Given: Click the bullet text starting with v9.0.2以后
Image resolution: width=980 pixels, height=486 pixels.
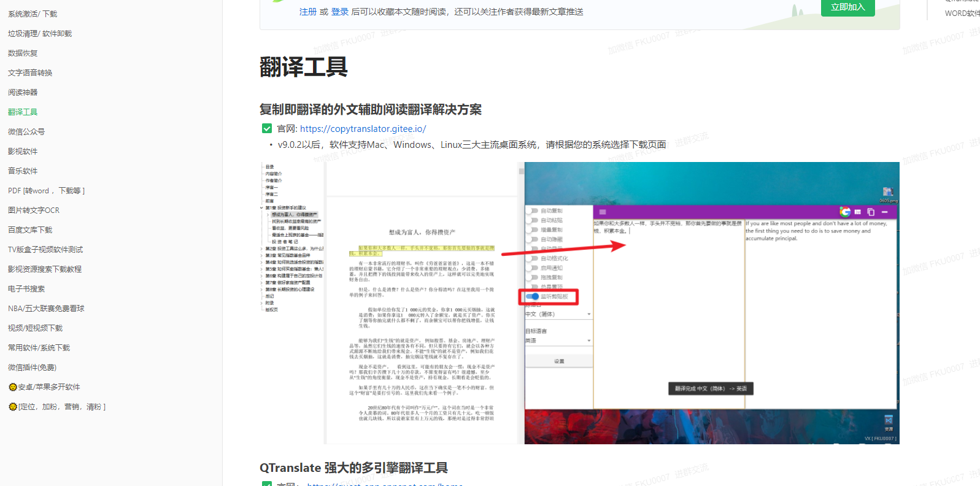Looking at the screenshot, I should pyautogui.click(x=472, y=145).
